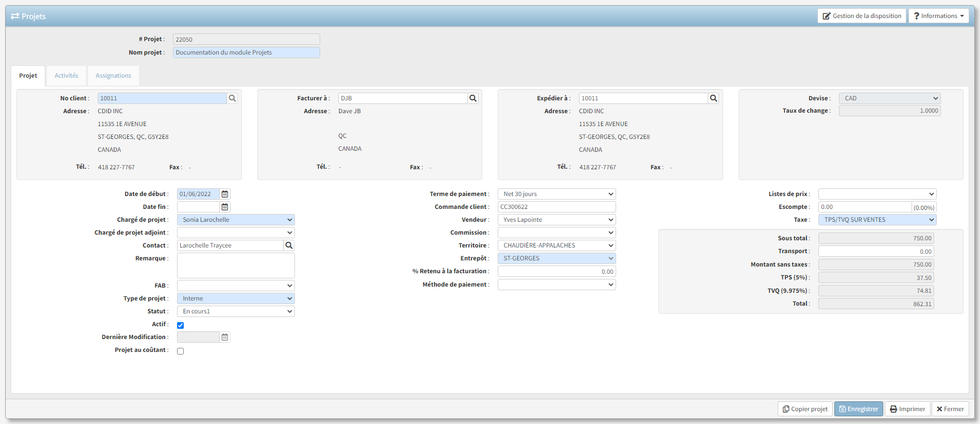This screenshot has width=980, height=424.
Task: Toggle the Actif checkbox
Action: pyautogui.click(x=181, y=325)
